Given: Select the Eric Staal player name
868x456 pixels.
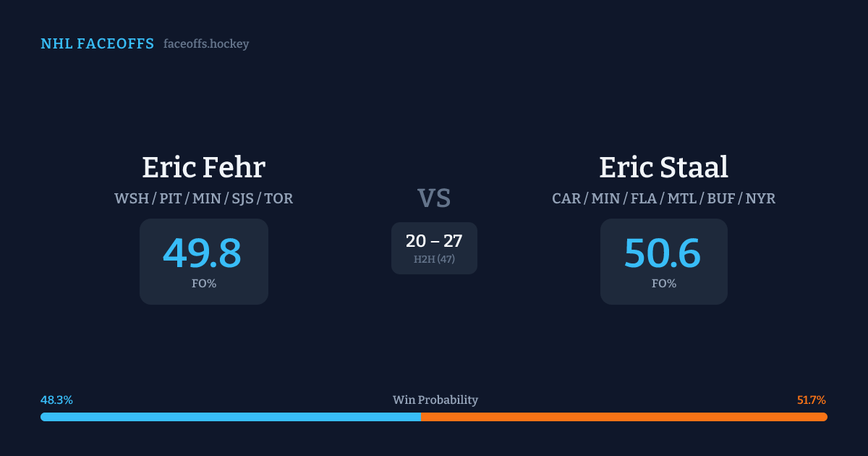Looking at the screenshot, I should coord(663,167).
